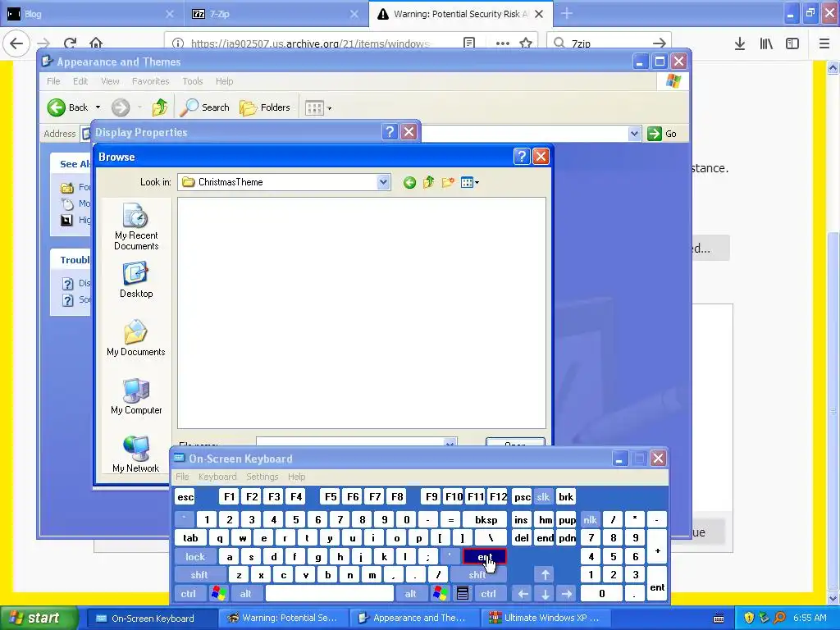840x630 pixels.
Task: Click Firefox back navigation arrow
Action: tap(16, 44)
